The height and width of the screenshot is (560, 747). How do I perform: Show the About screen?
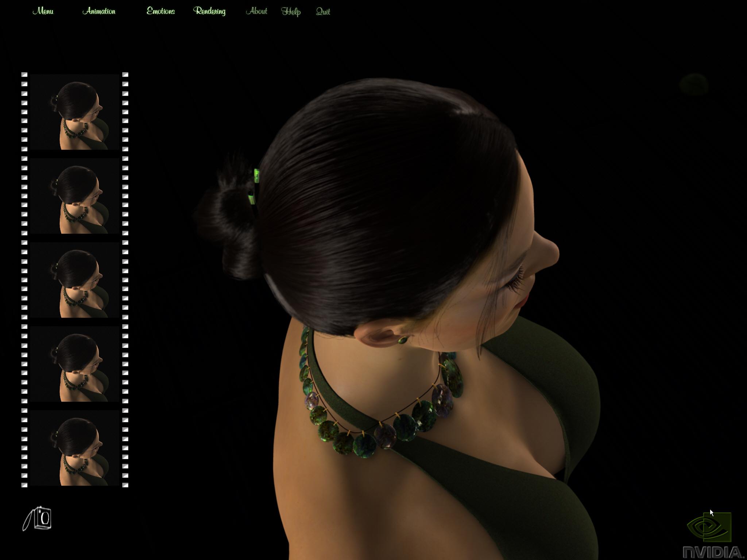tap(256, 11)
